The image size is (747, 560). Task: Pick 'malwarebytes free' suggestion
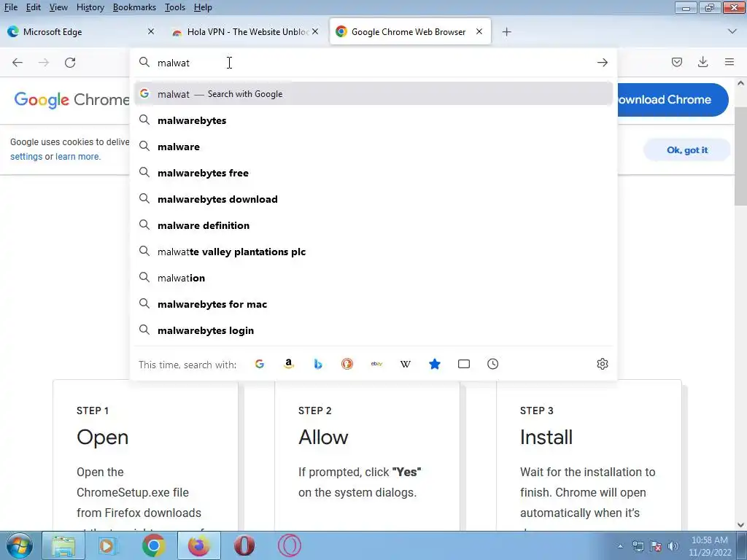pos(373,173)
